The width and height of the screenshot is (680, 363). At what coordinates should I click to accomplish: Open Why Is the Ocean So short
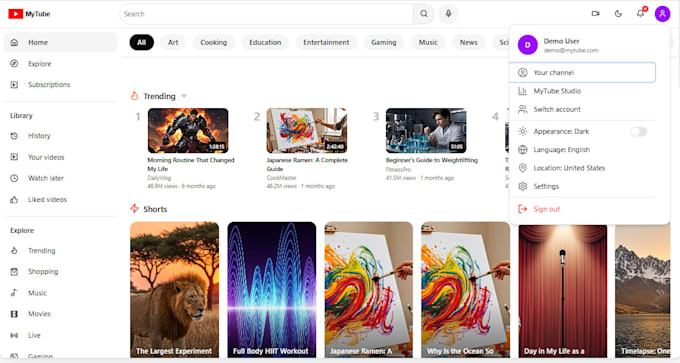(465, 290)
